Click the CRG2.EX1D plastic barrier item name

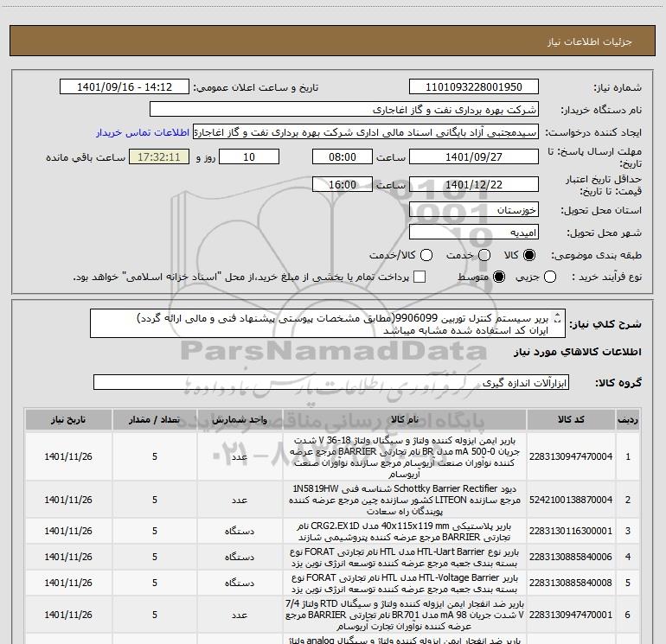(405, 532)
